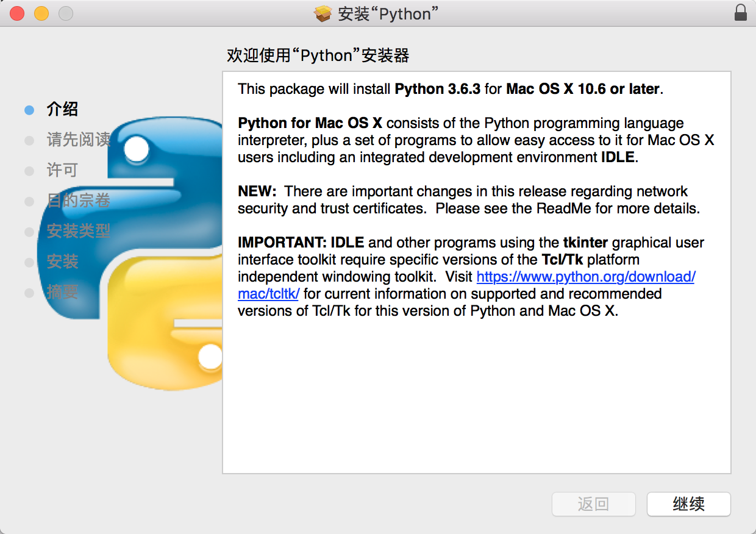Click the gray bullet beside 请先阅读

(29, 140)
